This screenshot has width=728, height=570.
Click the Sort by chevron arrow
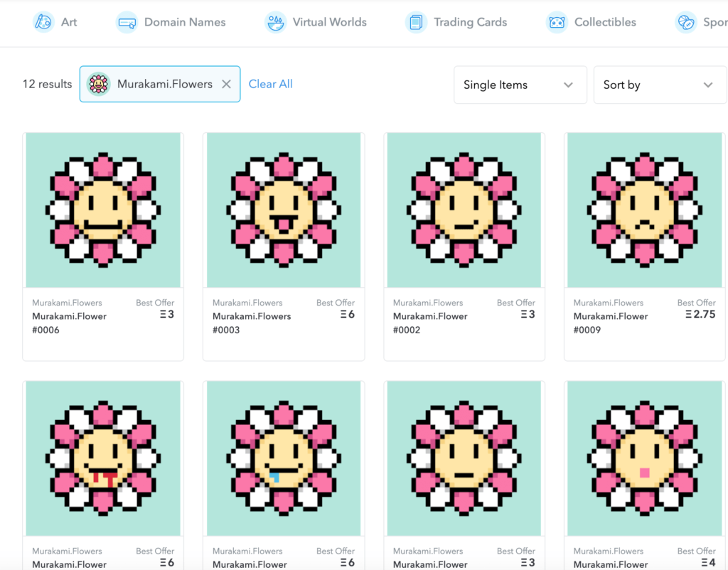click(708, 85)
